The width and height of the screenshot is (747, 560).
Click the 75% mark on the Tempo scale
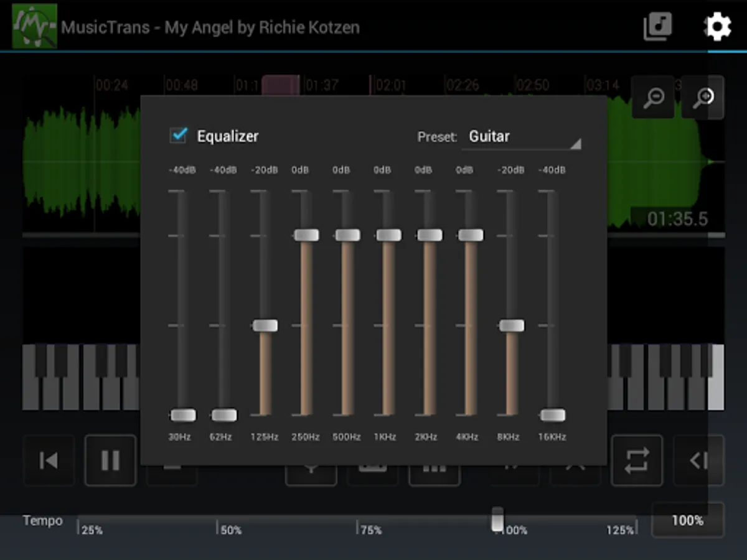click(371, 530)
